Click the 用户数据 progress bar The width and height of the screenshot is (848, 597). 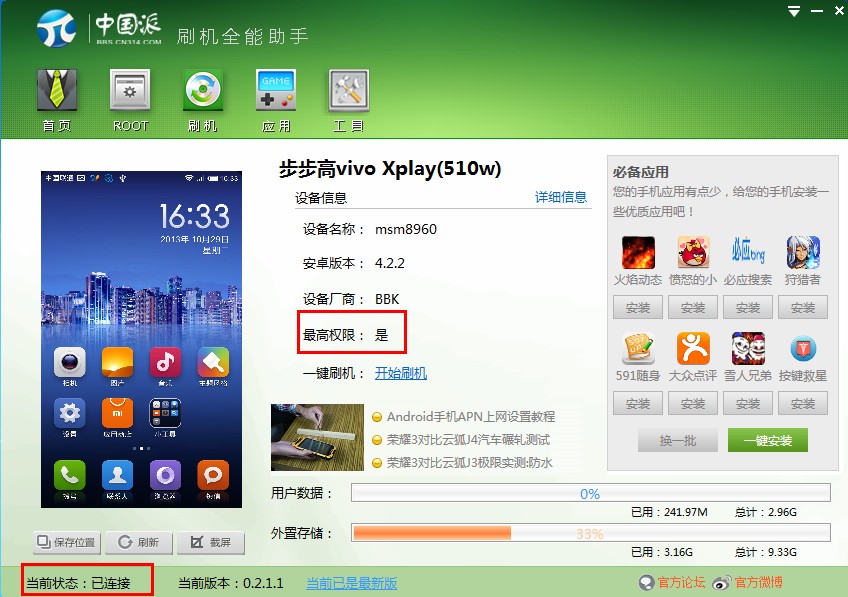click(591, 493)
